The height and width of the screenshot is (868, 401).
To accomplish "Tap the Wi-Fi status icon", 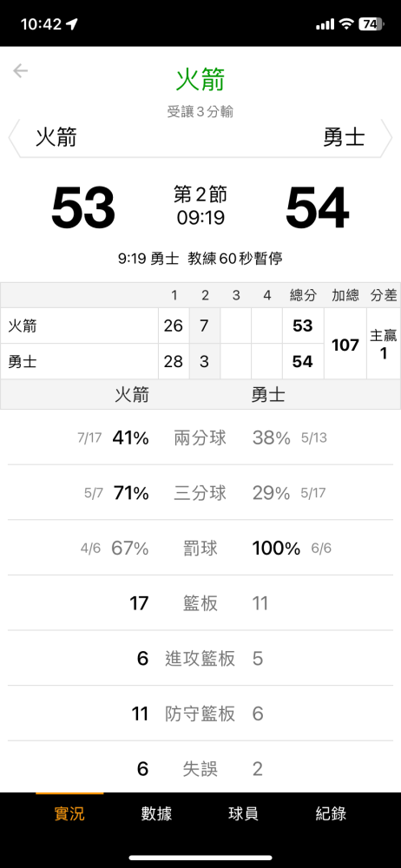I will pyautogui.click(x=346, y=23).
